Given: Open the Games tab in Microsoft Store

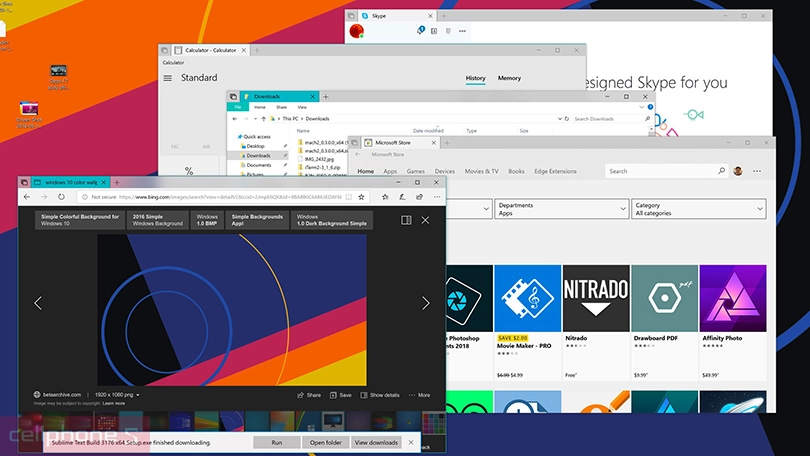Looking at the screenshot, I should (x=415, y=171).
